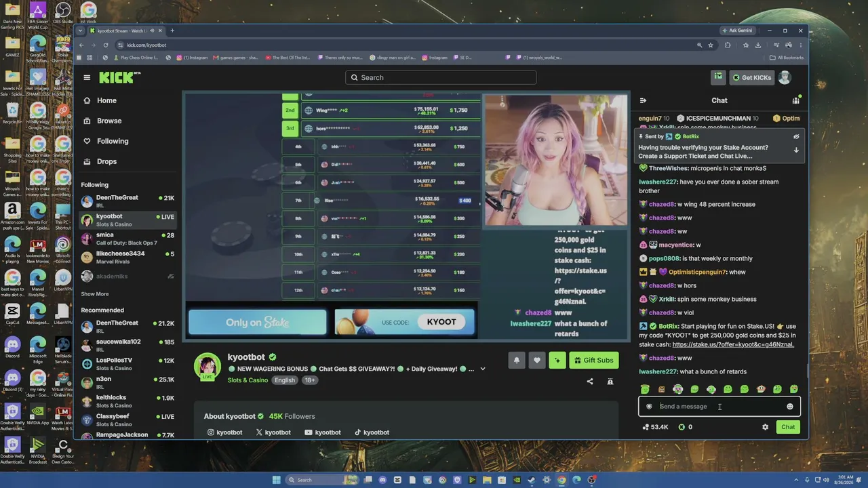Toggle the follow heart button

click(537, 361)
